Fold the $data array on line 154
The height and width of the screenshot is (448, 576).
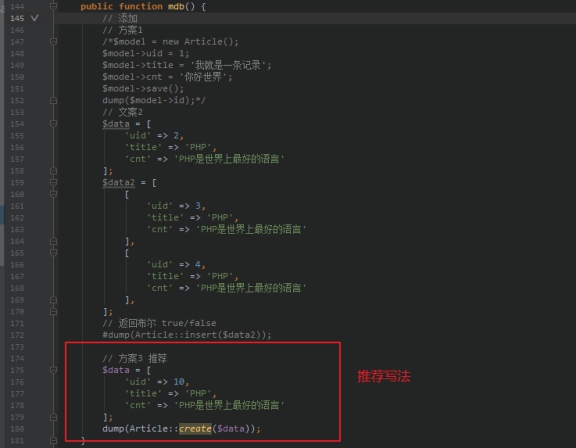pyautogui.click(x=53, y=124)
